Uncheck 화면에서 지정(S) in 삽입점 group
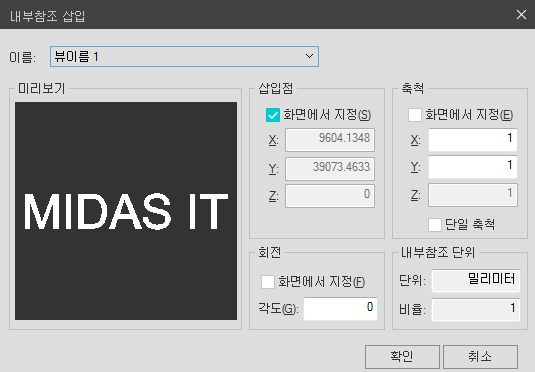535x372 pixels. point(273,115)
